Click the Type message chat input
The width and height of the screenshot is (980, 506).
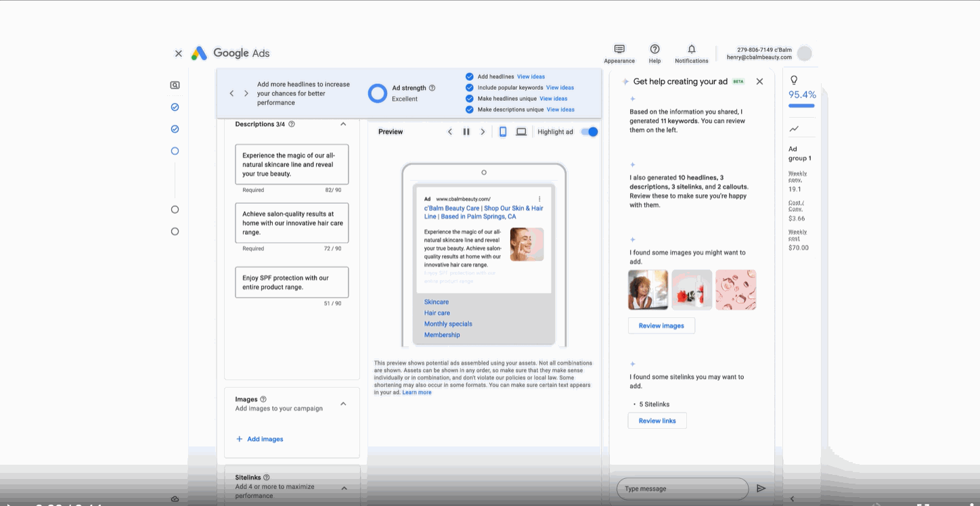coord(682,488)
